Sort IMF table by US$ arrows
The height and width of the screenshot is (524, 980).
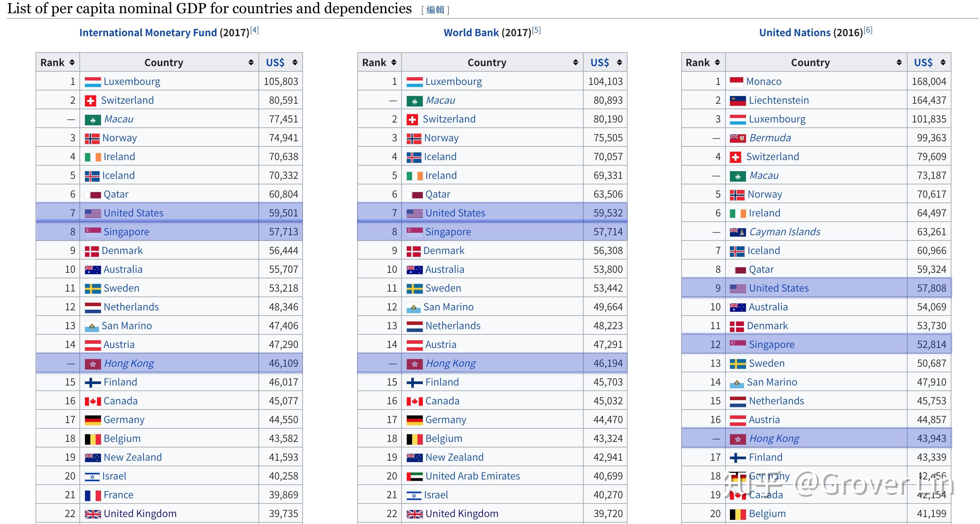295,62
